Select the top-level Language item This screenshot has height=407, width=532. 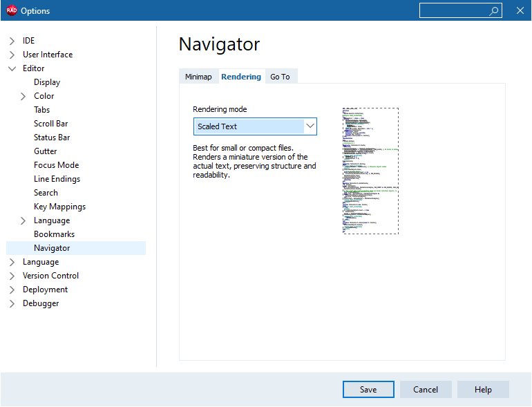coord(41,262)
